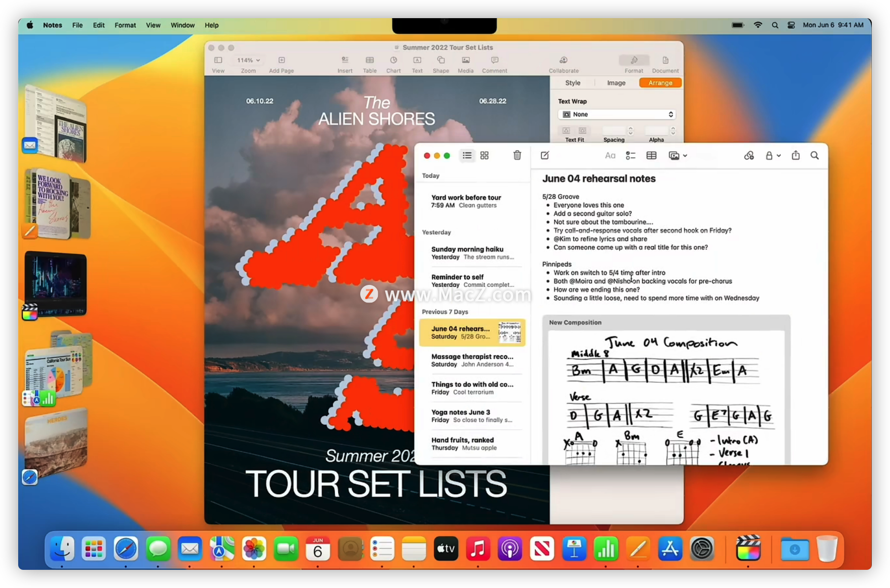Switch to Final Cut Pro Stage Manager thumbnail
Viewport: 890px width, 588px height.
[55, 283]
